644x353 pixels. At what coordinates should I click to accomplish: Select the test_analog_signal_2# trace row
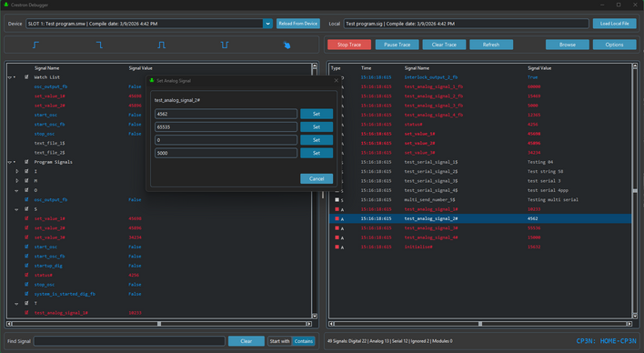tap(480, 218)
